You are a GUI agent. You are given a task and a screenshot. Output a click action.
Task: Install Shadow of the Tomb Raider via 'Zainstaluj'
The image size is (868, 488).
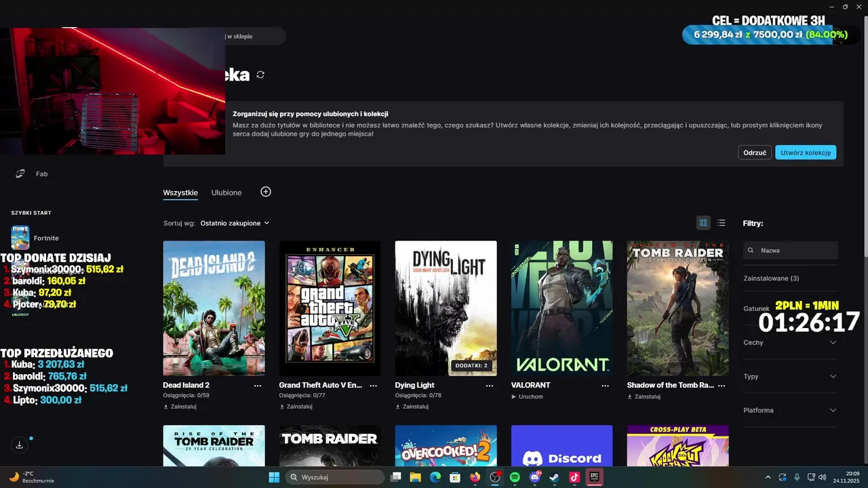(x=644, y=396)
